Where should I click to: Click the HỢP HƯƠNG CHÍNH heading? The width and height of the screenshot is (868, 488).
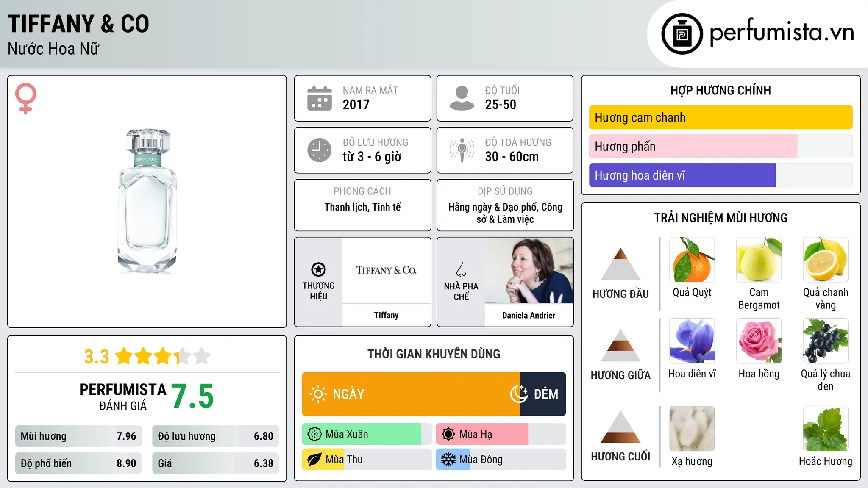click(x=721, y=90)
